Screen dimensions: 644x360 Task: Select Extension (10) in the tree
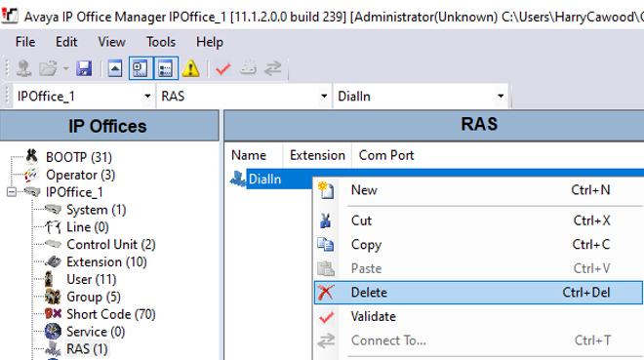pos(106,261)
